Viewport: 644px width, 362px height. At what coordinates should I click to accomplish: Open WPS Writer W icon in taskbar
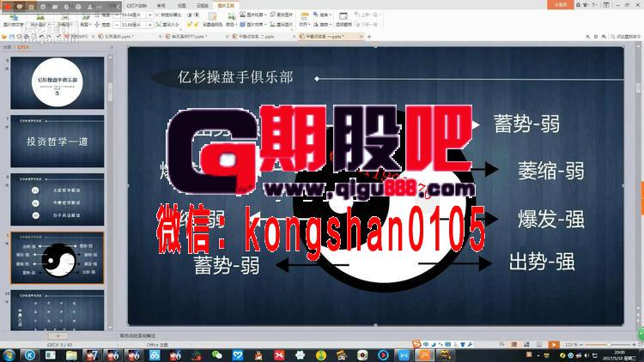(404, 355)
